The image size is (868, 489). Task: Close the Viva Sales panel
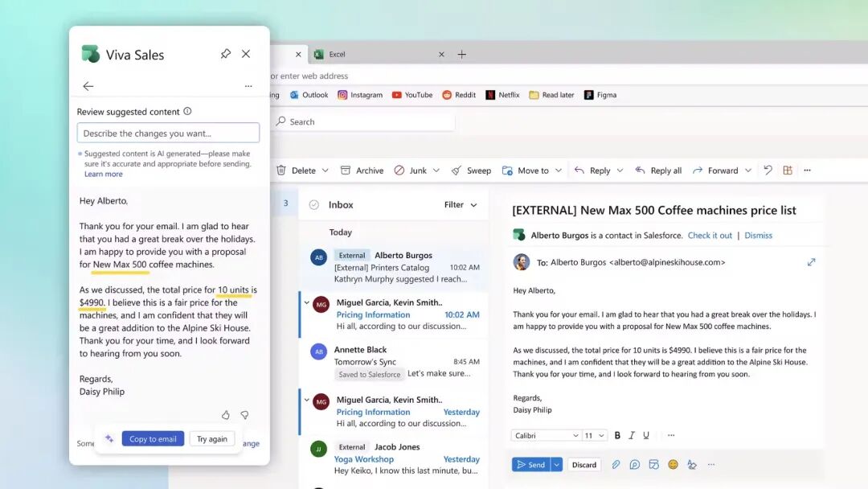[246, 54]
